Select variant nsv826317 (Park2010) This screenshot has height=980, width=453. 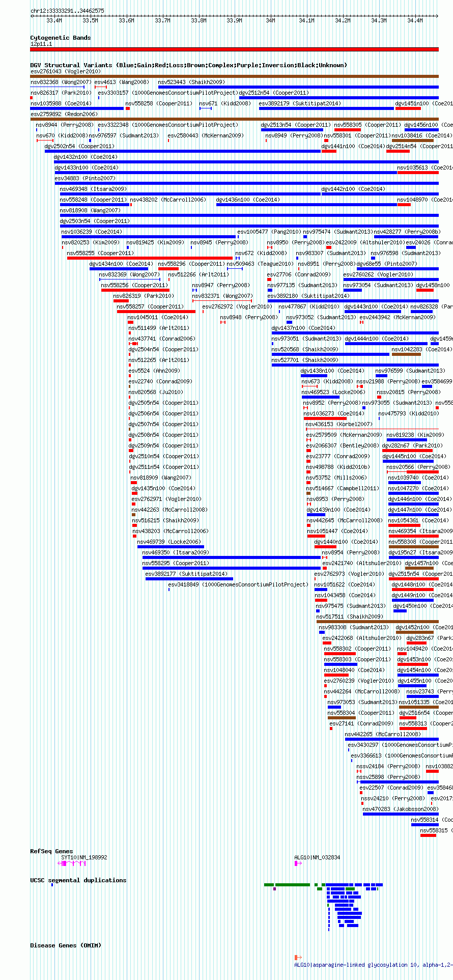(x=32, y=98)
